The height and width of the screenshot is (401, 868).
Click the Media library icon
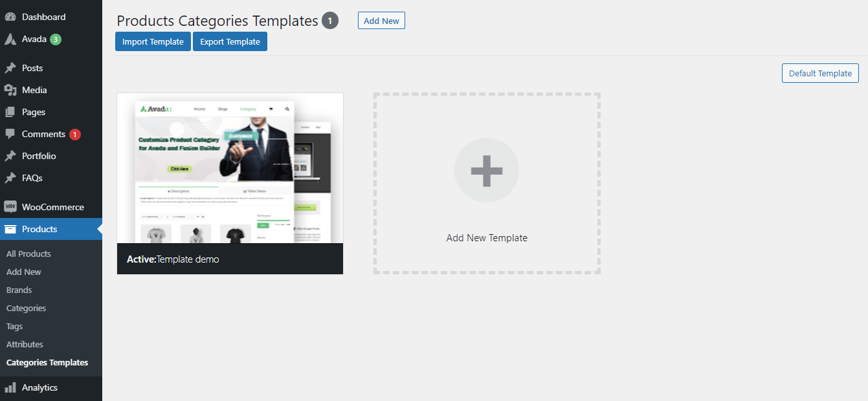point(10,90)
